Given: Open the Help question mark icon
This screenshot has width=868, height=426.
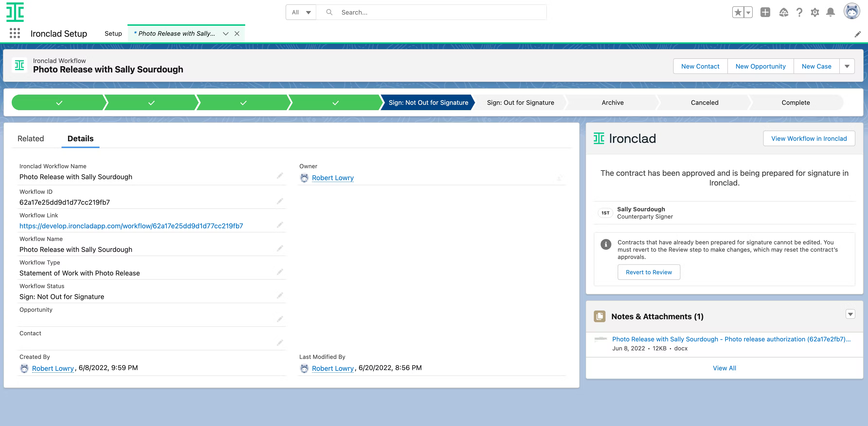Looking at the screenshot, I should (799, 12).
